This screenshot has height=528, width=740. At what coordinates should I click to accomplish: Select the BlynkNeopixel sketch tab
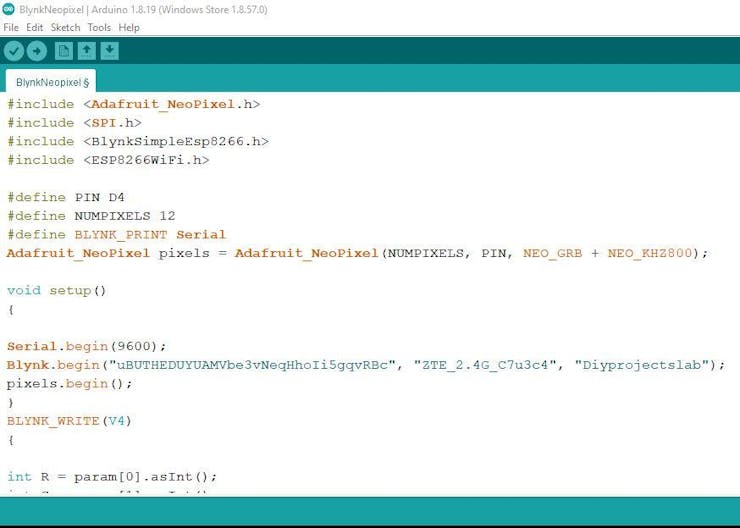(x=51, y=81)
